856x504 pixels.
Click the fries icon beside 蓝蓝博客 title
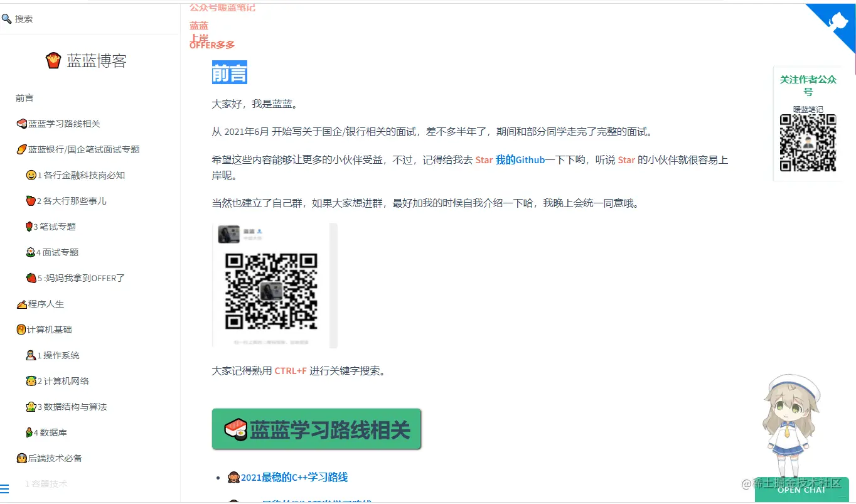pyautogui.click(x=53, y=59)
